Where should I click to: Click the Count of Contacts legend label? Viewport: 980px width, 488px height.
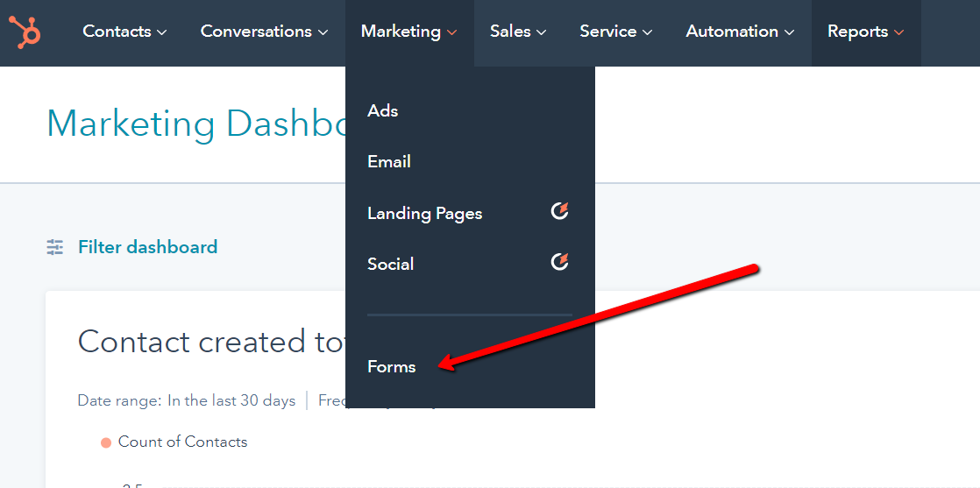click(182, 442)
